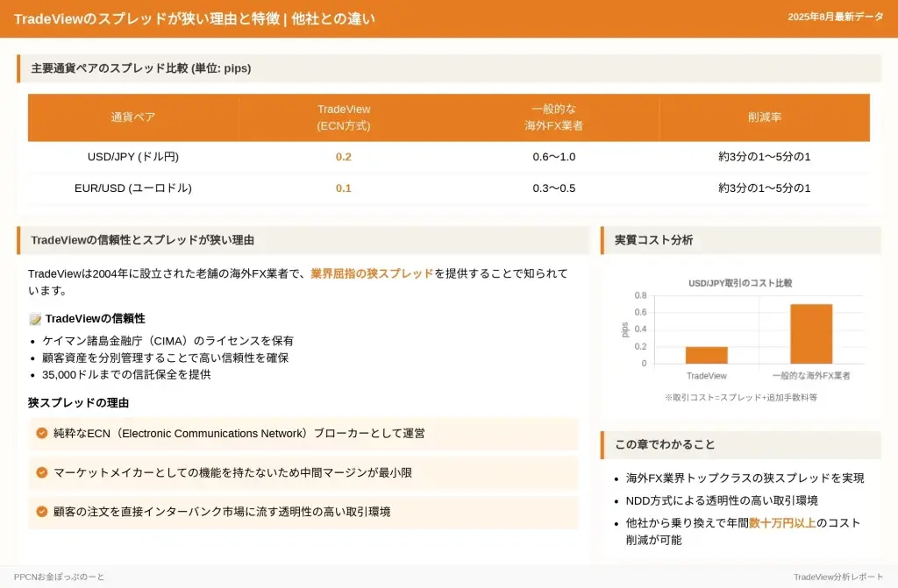The height and width of the screenshot is (588, 898).
Task: Click the highlighted 業界屈指の狭スプレッド text
Action: tap(372, 273)
